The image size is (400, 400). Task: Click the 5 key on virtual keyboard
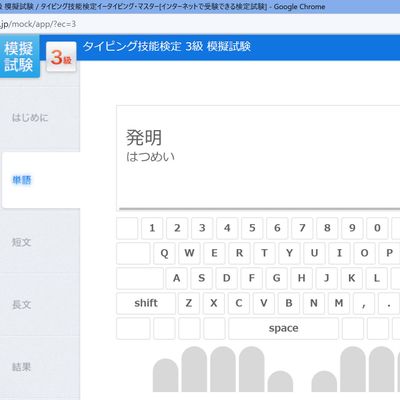point(252,228)
